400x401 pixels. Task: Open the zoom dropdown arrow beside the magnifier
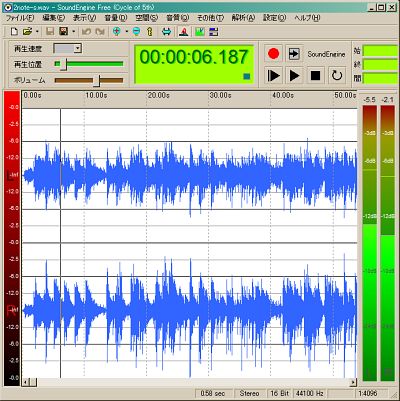point(127,32)
